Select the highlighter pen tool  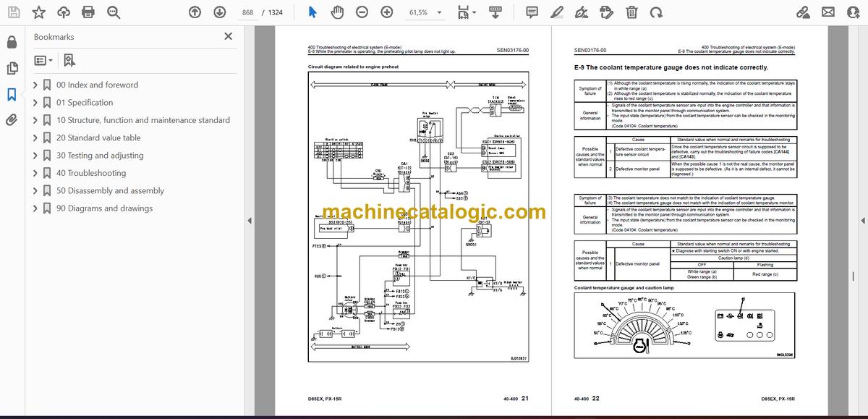[x=556, y=12]
